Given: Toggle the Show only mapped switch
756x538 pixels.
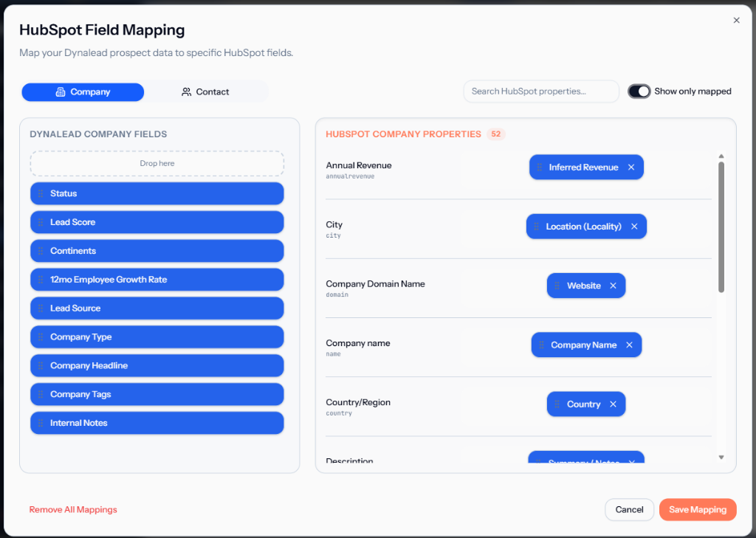Looking at the screenshot, I should point(639,91).
